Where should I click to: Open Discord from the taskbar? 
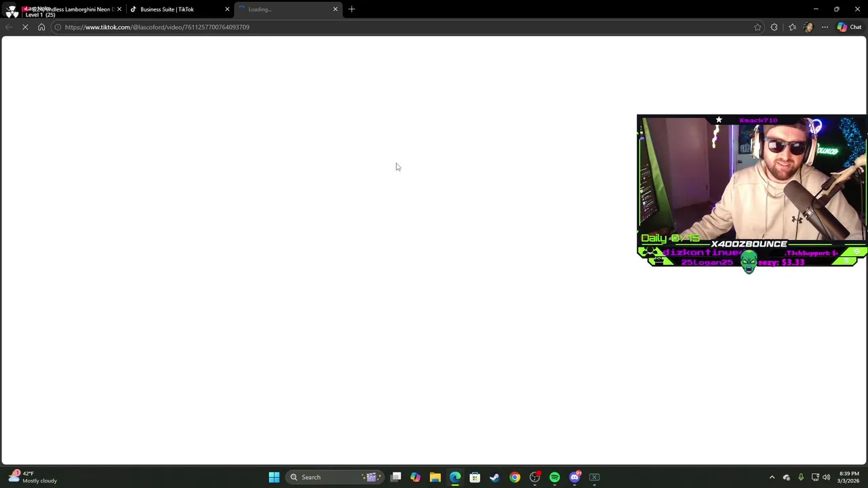(574, 477)
